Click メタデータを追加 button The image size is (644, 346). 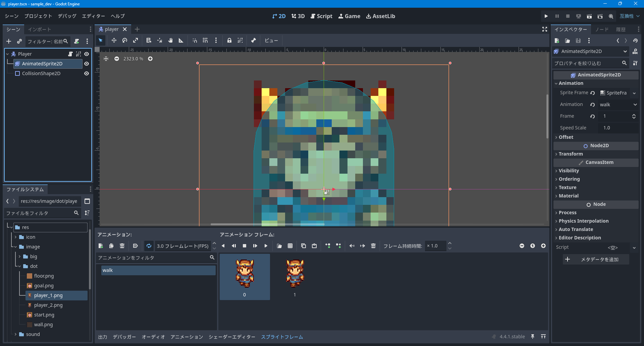[596, 259]
